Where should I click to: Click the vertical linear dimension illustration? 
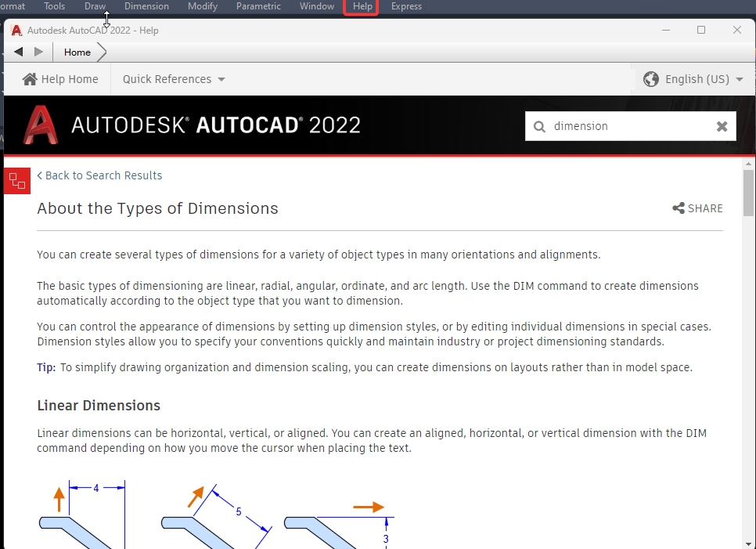point(82,515)
